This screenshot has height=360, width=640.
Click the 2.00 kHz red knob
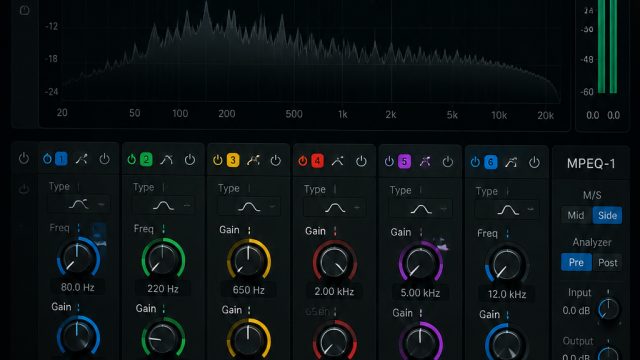[335, 262]
